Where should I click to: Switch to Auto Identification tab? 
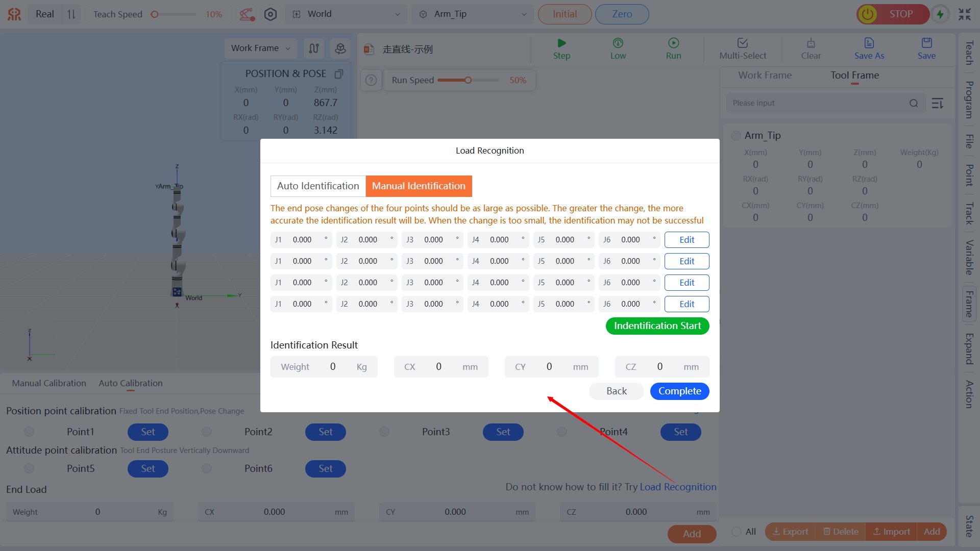[318, 186]
